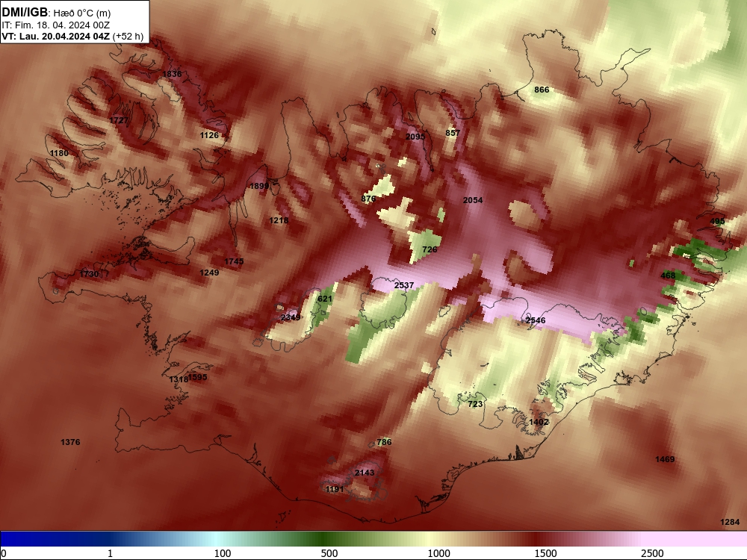This screenshot has height=560, width=747.
Task: Click the 1402 height label
Action: tap(539, 422)
